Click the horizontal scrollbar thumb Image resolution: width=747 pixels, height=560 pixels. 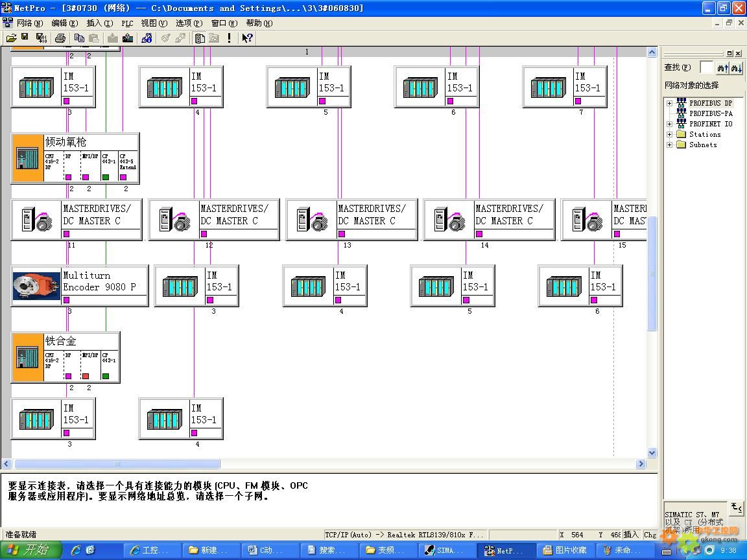117,464
